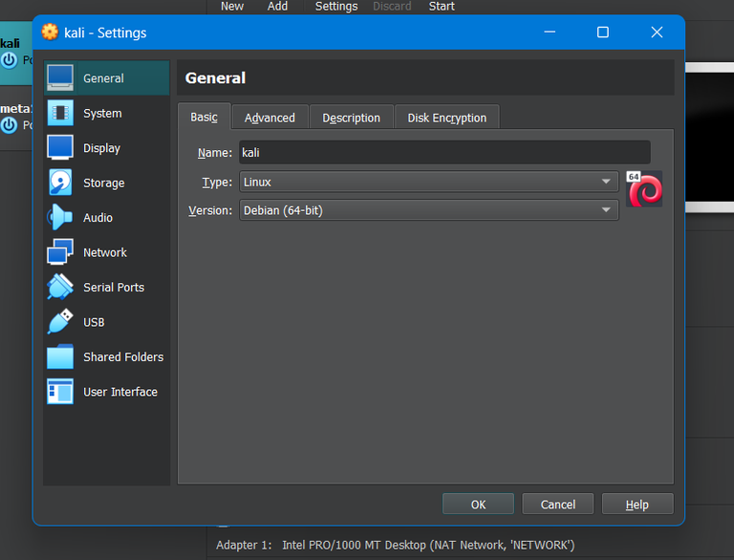The width and height of the screenshot is (734, 560).
Task: Open the Shared Folders icon
Action: tap(60, 356)
